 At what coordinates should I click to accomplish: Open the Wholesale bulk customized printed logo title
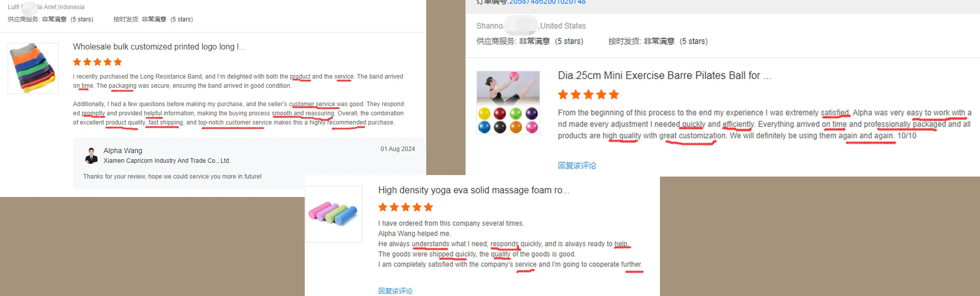pyautogui.click(x=159, y=46)
